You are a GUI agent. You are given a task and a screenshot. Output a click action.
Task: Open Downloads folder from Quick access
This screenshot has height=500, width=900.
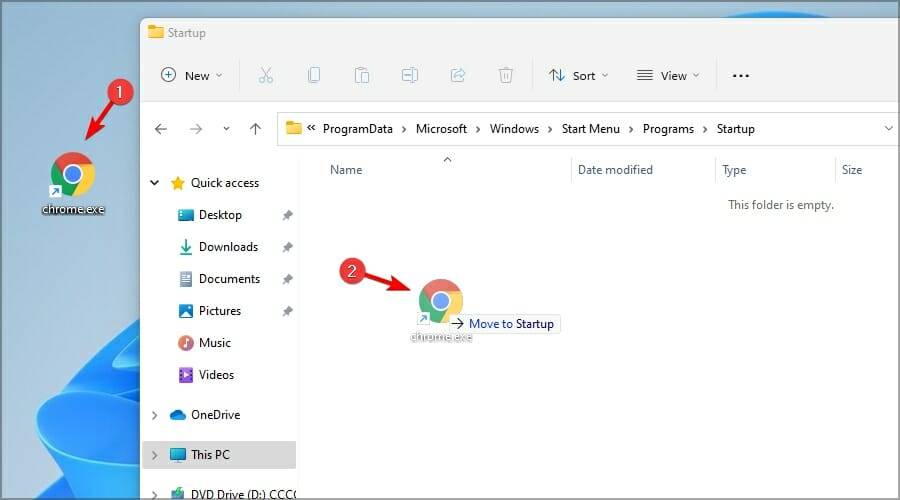point(228,247)
